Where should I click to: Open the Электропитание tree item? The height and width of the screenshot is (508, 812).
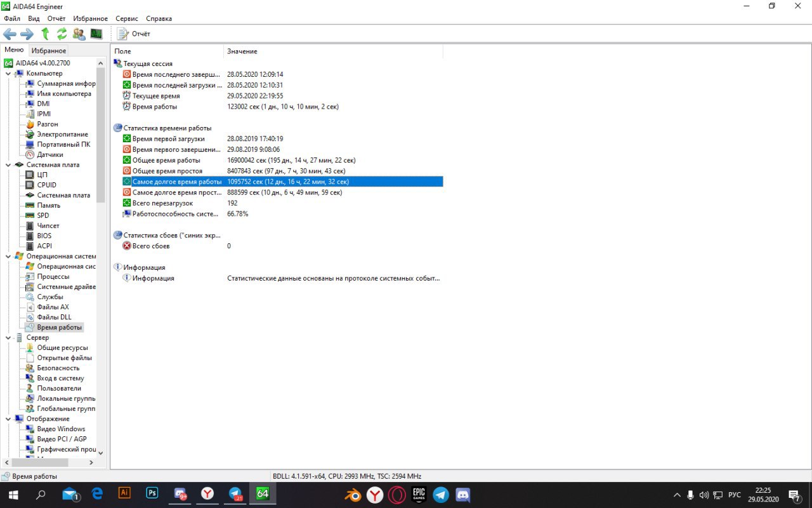[57, 135]
